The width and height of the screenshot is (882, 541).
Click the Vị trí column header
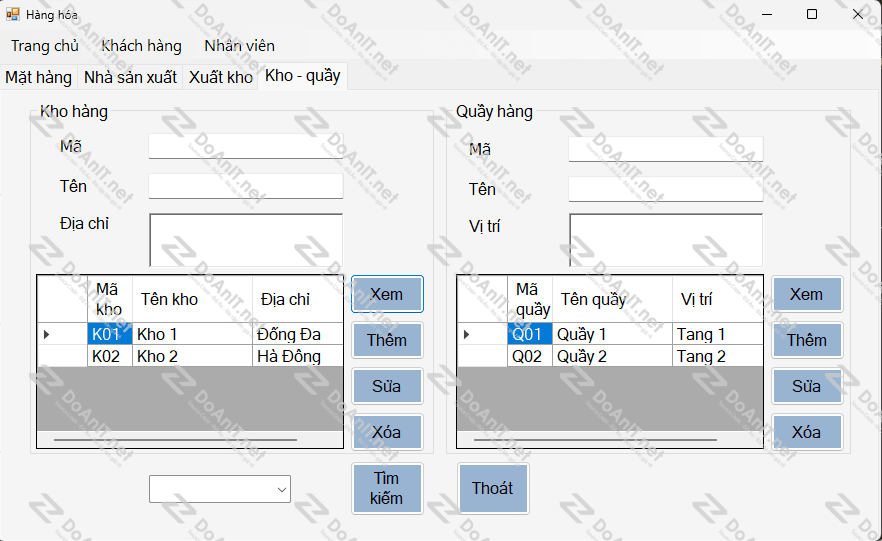718,299
